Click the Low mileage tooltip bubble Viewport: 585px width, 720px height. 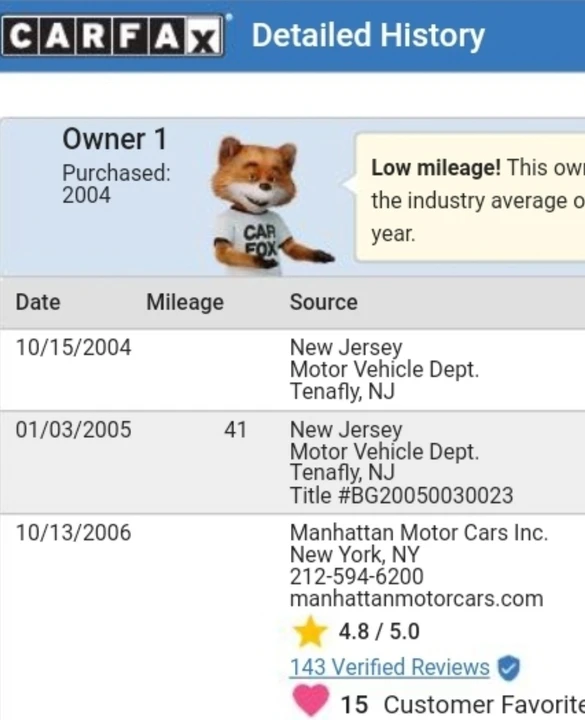coord(470,198)
